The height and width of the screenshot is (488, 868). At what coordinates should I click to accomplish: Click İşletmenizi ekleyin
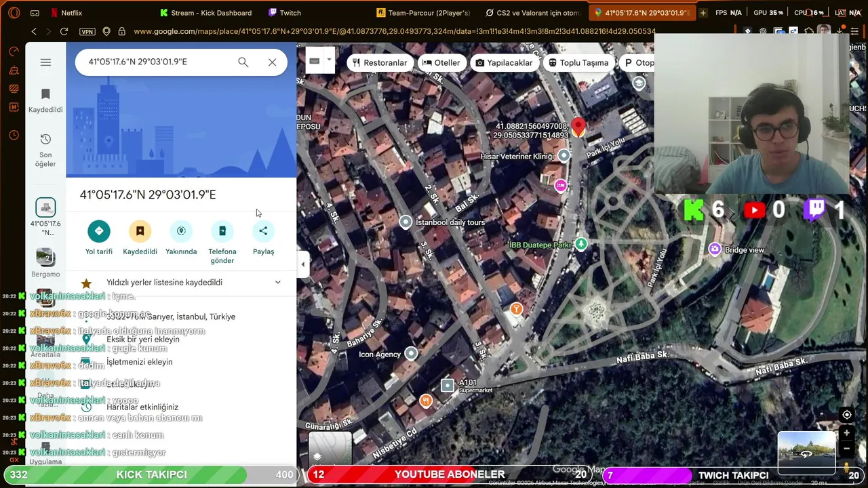click(x=139, y=361)
